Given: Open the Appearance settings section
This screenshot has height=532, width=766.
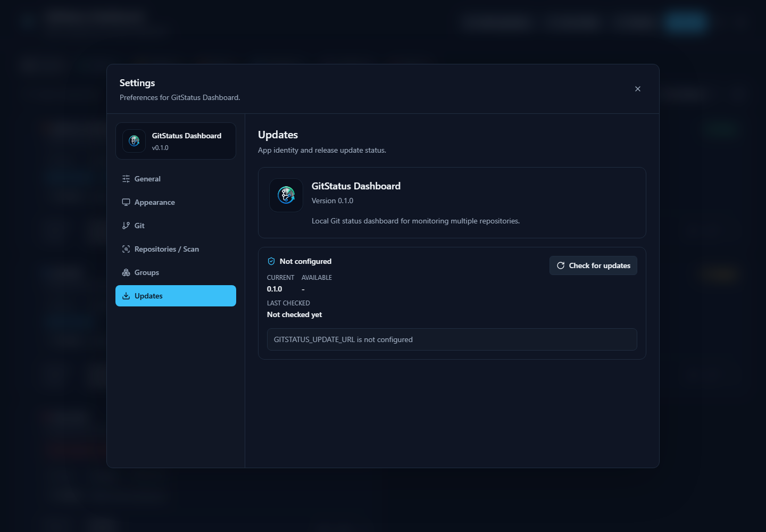Looking at the screenshot, I should click(x=176, y=202).
